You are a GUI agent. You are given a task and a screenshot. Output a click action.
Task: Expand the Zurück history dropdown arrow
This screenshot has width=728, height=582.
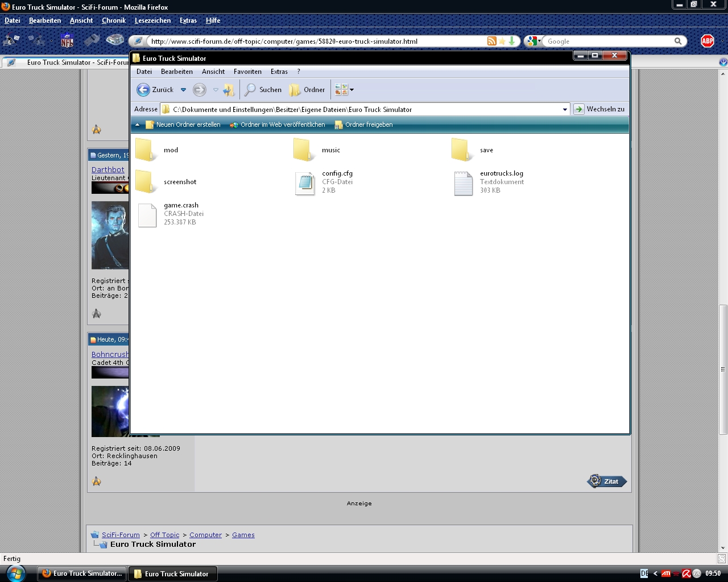(183, 90)
